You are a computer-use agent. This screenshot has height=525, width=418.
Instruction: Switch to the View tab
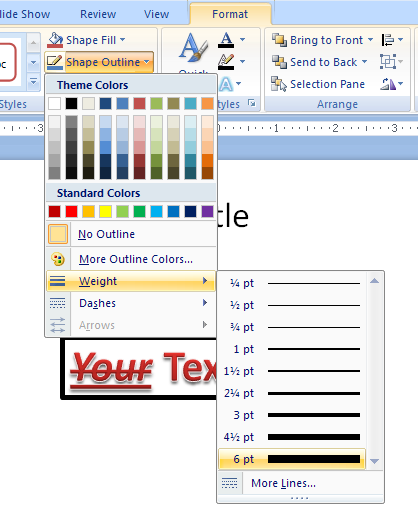tap(156, 14)
